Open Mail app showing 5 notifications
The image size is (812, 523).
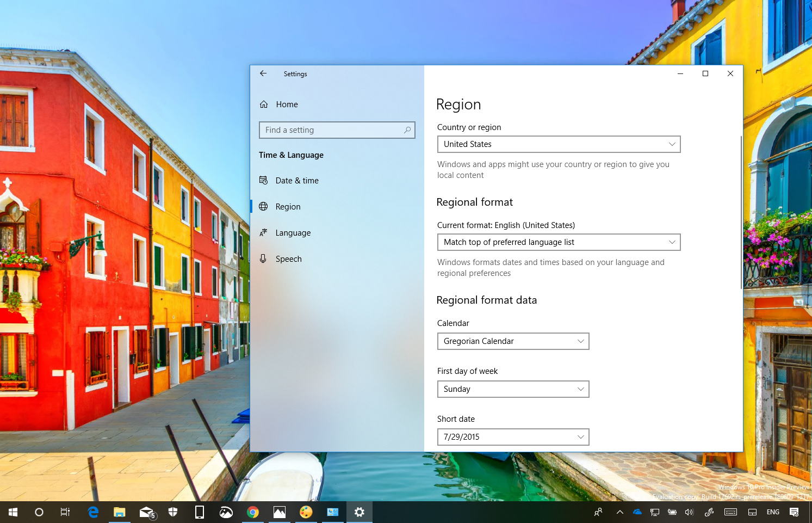[146, 512]
